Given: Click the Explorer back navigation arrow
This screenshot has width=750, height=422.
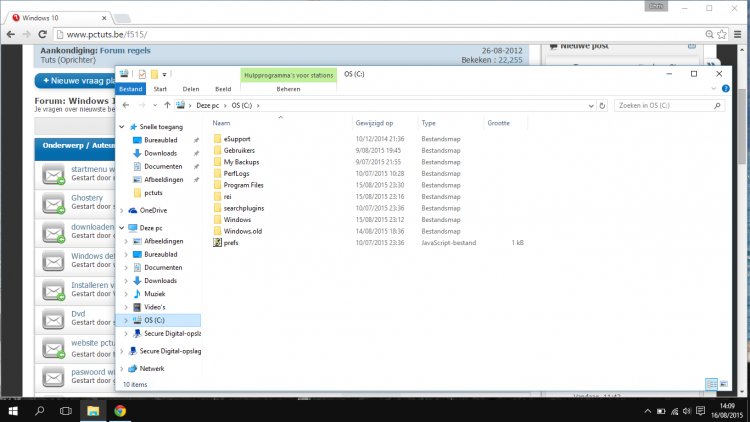Looking at the screenshot, I should point(127,105).
